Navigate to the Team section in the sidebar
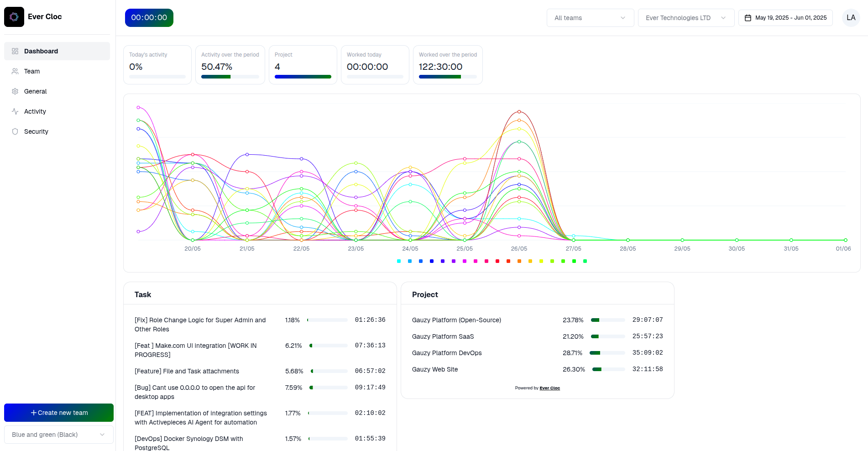 pos(32,71)
